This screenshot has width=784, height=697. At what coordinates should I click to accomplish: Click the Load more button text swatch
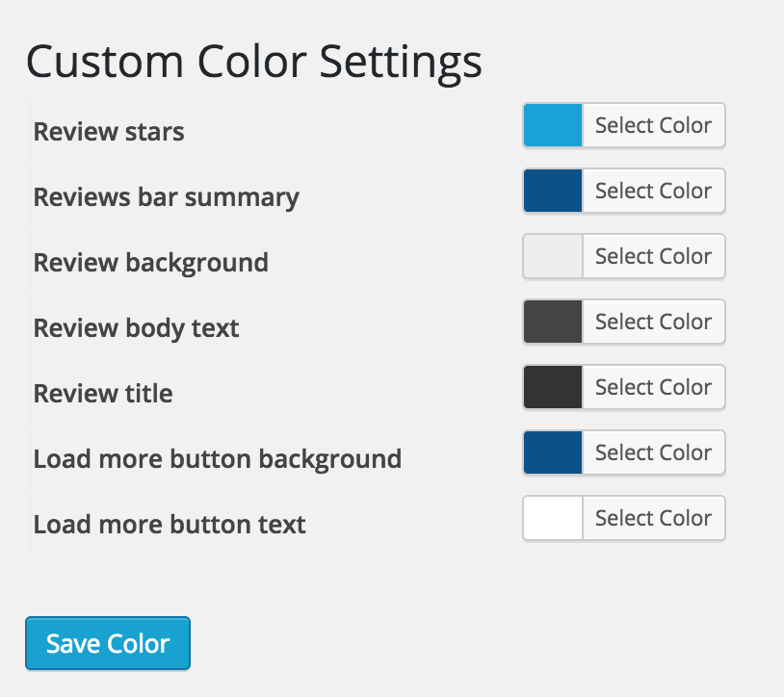click(x=551, y=518)
